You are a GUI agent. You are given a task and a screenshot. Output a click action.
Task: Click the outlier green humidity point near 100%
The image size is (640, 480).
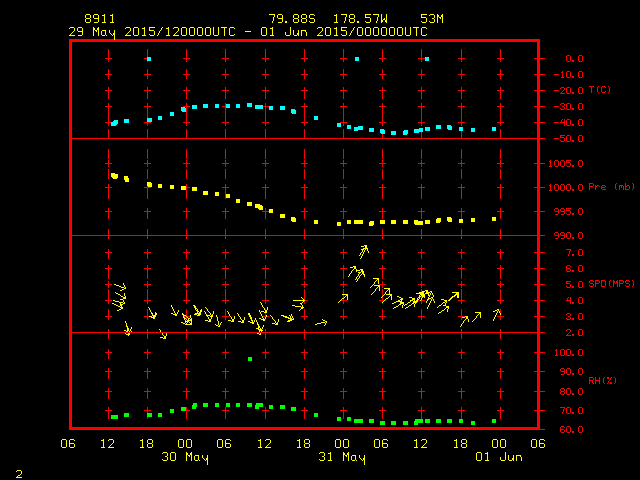(x=250, y=359)
